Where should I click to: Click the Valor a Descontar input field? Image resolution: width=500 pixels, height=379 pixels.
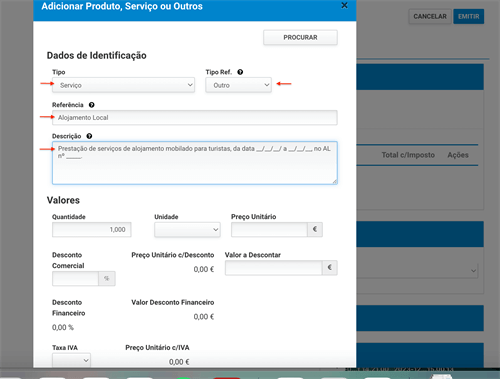(273, 268)
